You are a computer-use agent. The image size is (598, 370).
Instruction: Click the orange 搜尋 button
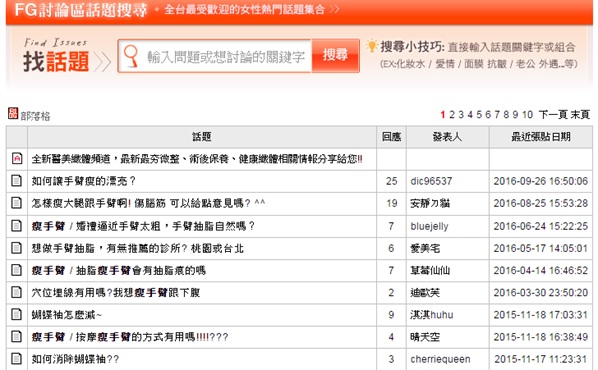[336, 55]
